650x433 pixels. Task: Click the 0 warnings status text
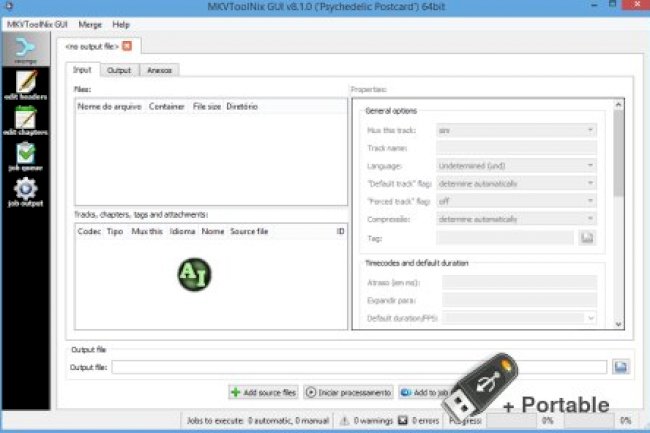(373, 421)
